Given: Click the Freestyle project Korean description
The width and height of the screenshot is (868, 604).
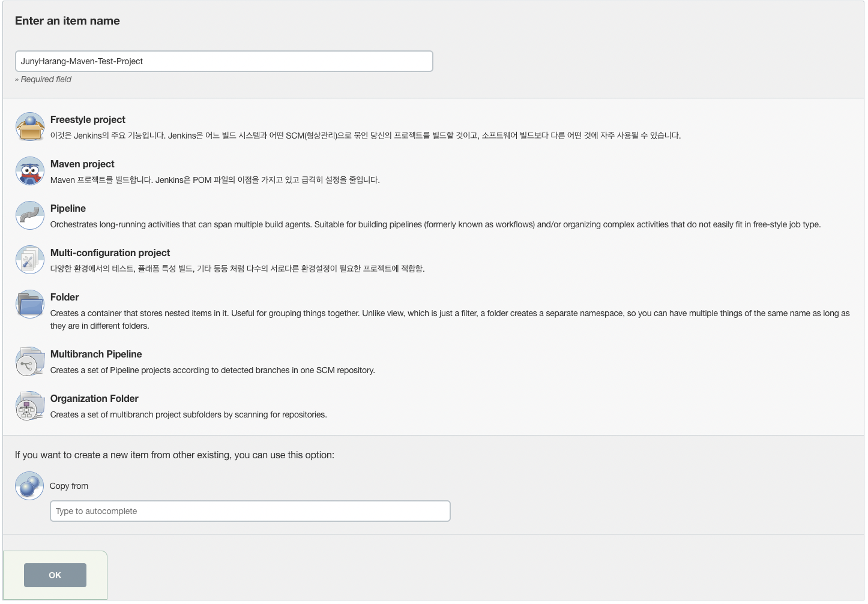Looking at the screenshot, I should (x=365, y=136).
